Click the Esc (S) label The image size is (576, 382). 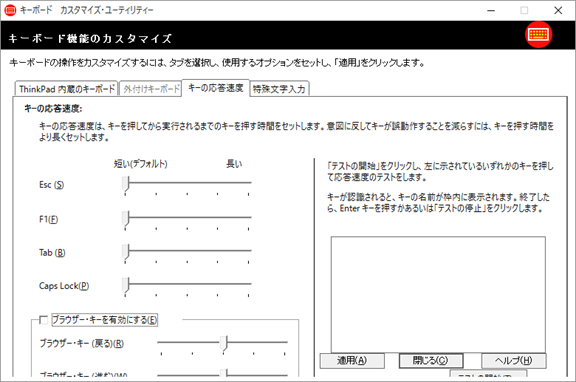point(51,185)
